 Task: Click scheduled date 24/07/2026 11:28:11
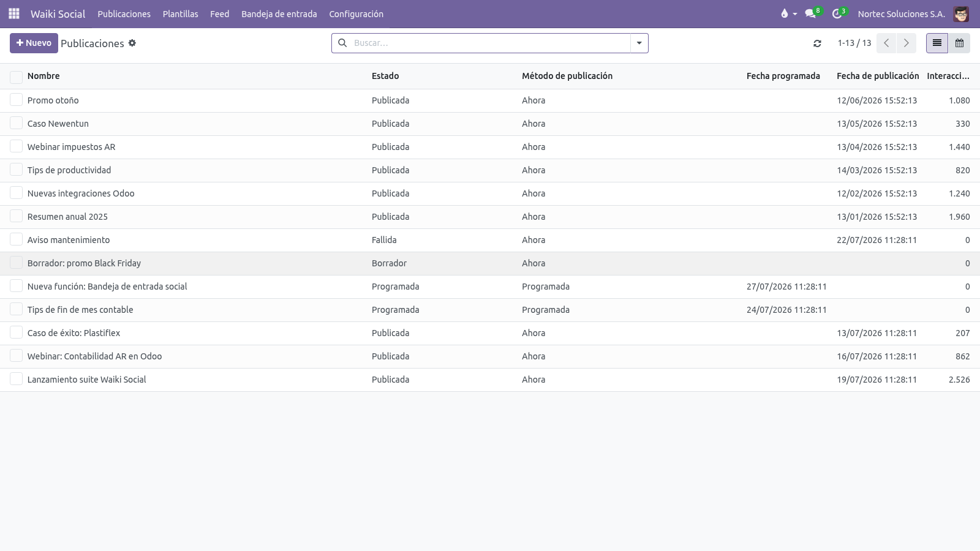click(x=786, y=310)
